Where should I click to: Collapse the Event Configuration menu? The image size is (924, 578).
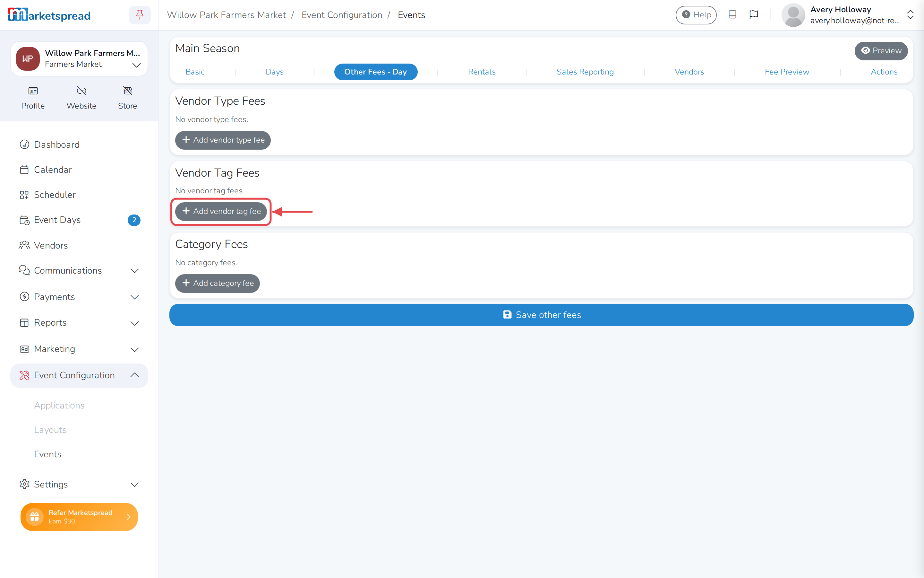pyautogui.click(x=79, y=375)
